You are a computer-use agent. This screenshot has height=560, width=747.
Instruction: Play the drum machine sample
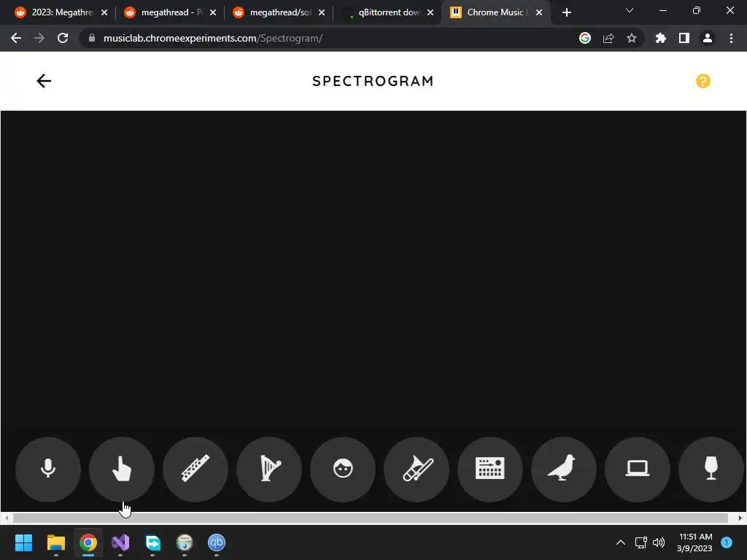490,469
